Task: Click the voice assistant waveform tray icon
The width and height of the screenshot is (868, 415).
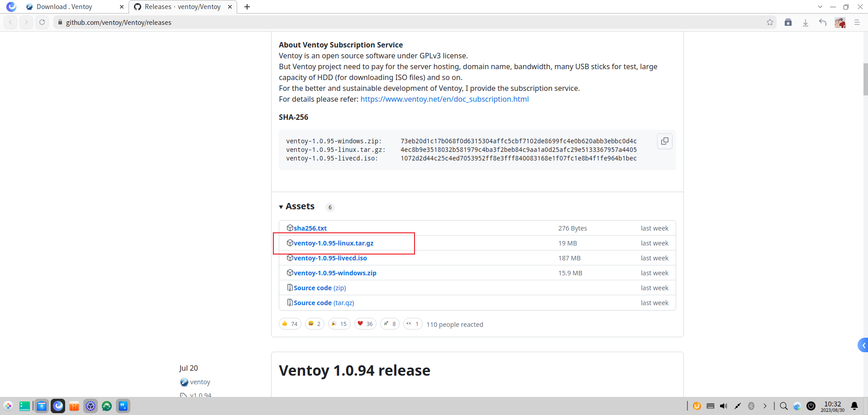Action: 797,406
